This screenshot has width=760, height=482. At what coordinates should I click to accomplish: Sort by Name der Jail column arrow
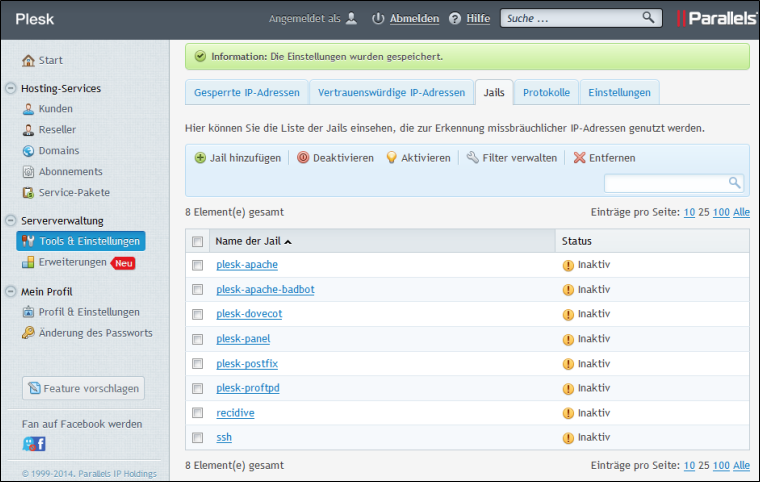pyautogui.click(x=288, y=242)
